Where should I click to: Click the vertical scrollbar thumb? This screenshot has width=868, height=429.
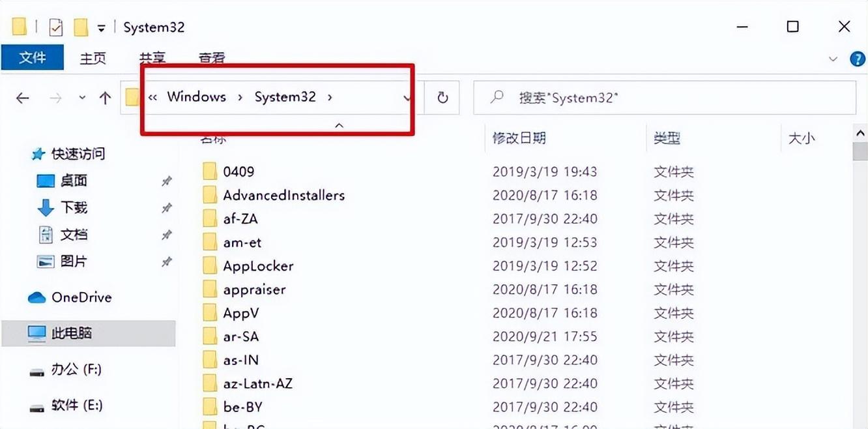click(860, 151)
